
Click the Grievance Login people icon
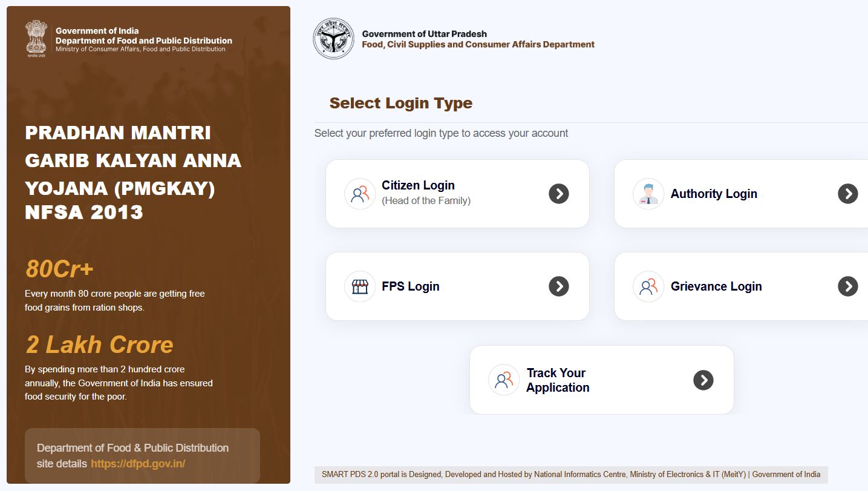tap(648, 286)
